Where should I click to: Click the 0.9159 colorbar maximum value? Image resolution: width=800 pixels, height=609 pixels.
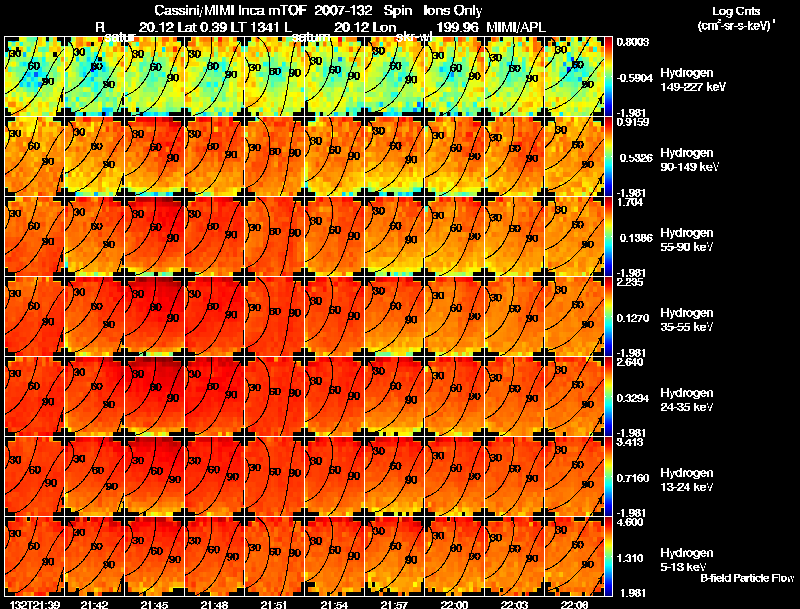pos(633,122)
